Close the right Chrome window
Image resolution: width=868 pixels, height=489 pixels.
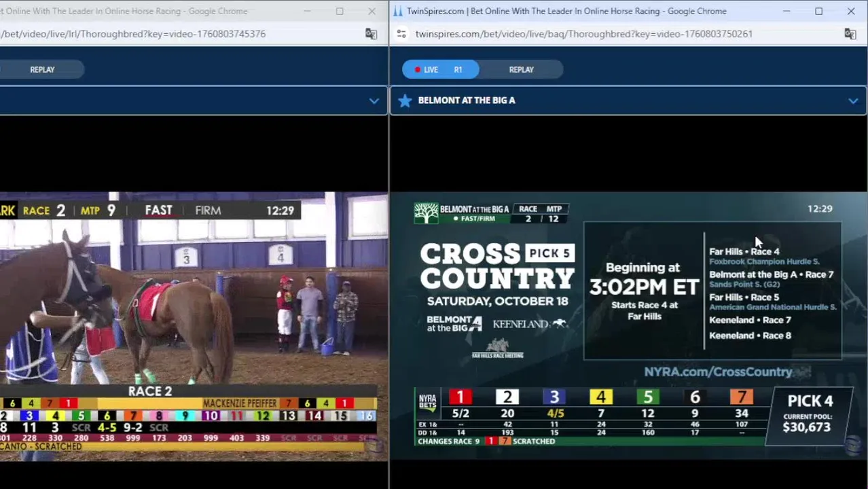[850, 11]
